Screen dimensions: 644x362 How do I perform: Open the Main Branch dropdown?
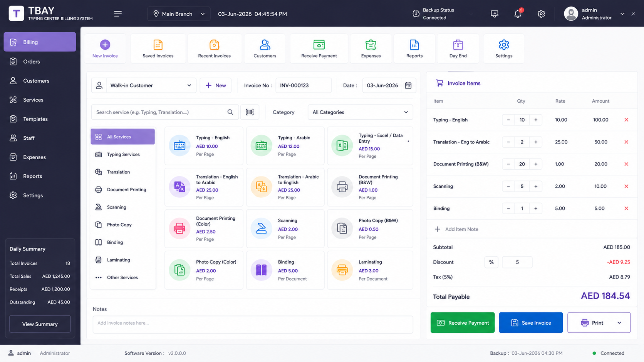[179, 14]
